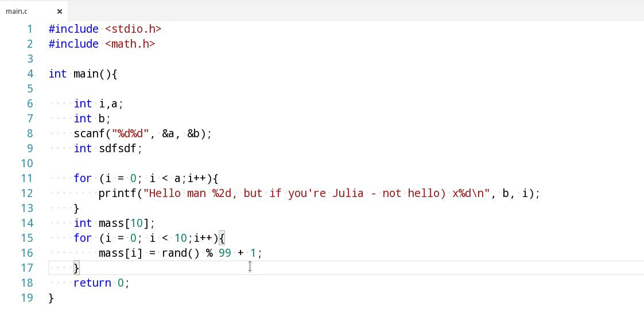The height and width of the screenshot is (328, 644).
Task: Click the mass[10] array declaration
Action: point(114,223)
